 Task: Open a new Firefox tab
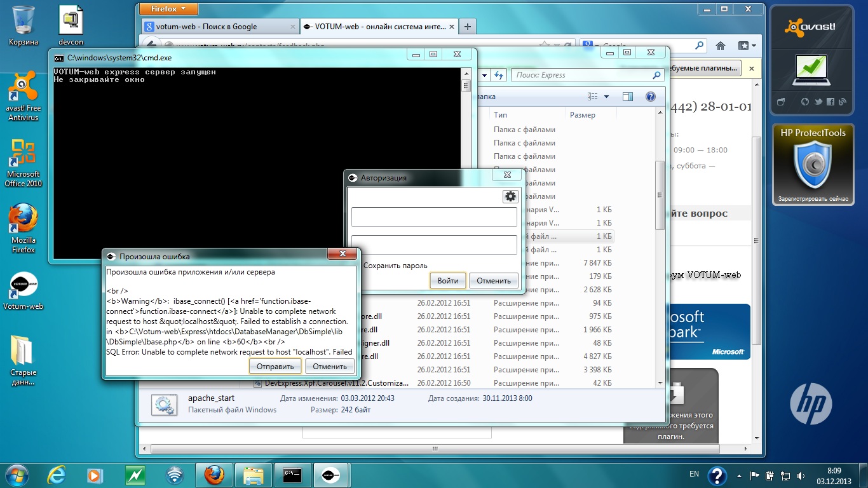[468, 27]
